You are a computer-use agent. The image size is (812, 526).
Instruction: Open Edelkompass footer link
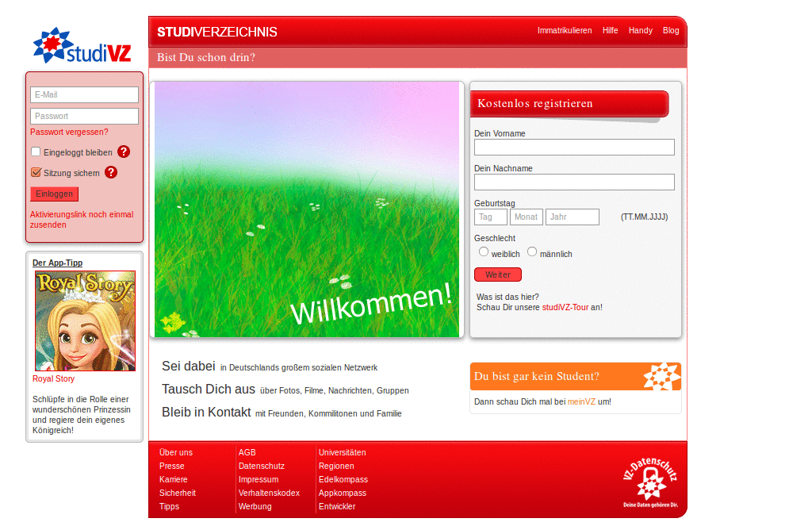click(x=343, y=479)
